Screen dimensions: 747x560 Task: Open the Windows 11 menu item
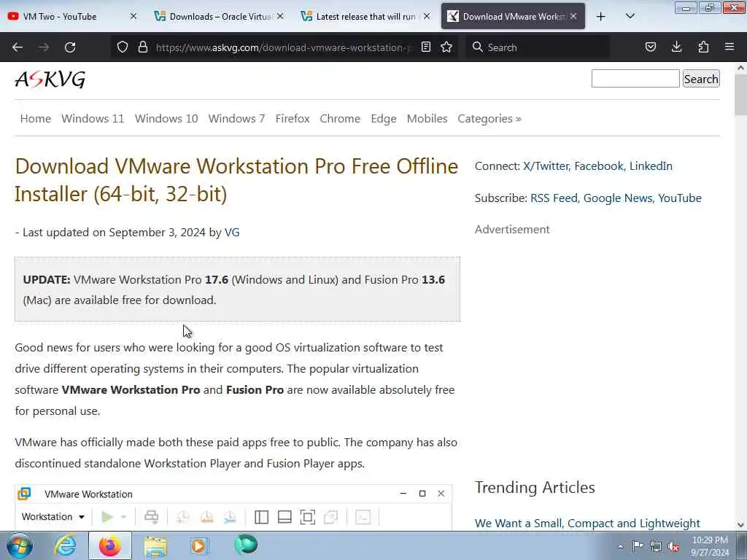click(x=93, y=119)
